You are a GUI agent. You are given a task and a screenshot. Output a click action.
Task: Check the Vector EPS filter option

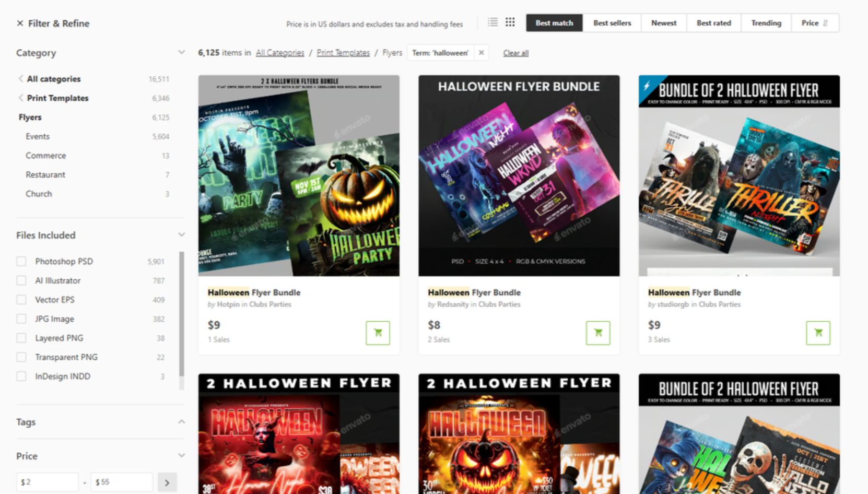(x=21, y=299)
